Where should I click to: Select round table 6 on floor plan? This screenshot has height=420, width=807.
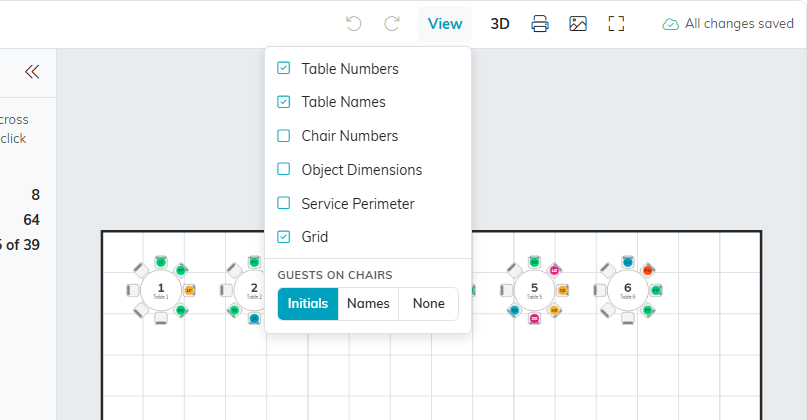point(627,290)
